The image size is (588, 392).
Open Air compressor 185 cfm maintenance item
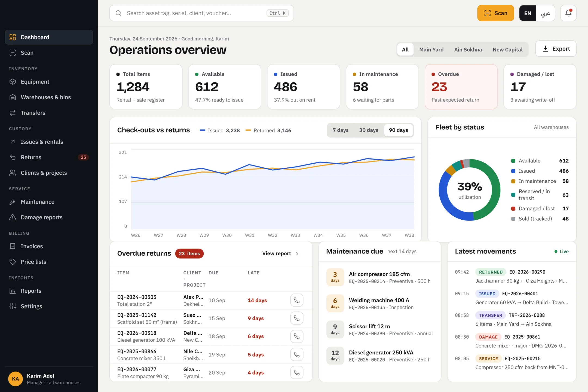(x=380, y=277)
